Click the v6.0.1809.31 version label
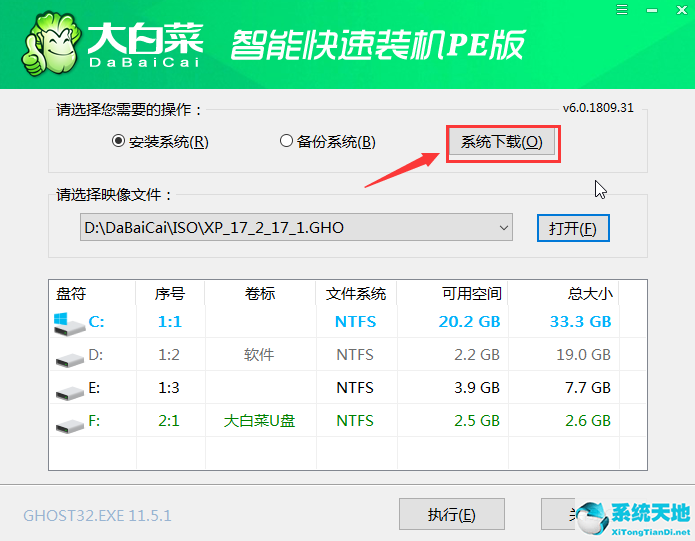Image resolution: width=695 pixels, height=541 pixels. click(x=598, y=108)
